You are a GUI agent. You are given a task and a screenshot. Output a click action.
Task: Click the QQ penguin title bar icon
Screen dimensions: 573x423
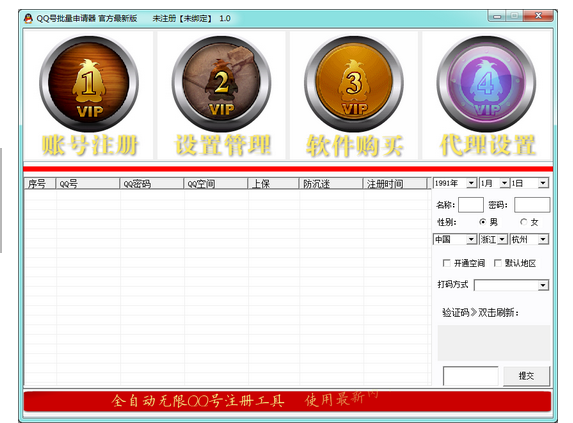(x=28, y=18)
